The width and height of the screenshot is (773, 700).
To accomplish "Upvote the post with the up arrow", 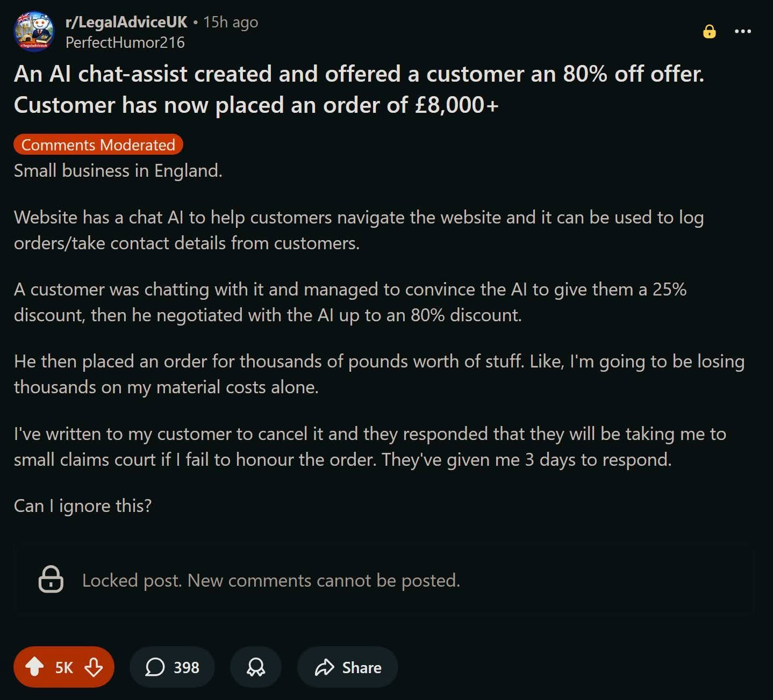I will click(35, 667).
